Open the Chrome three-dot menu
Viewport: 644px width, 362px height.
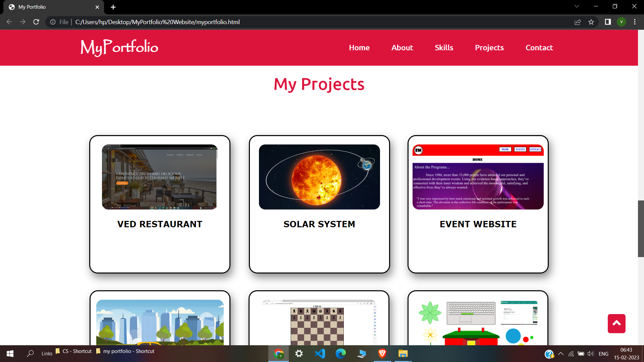click(635, 22)
